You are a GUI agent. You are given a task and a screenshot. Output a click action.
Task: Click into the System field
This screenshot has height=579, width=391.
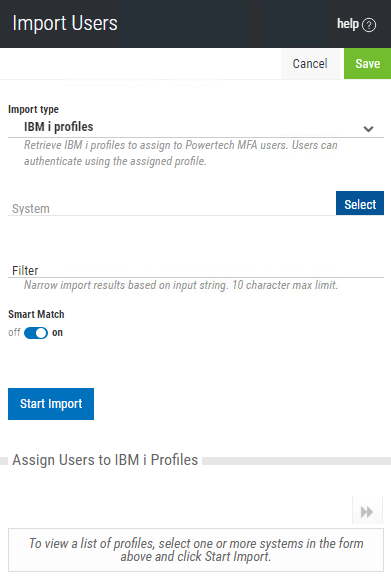coord(172,208)
